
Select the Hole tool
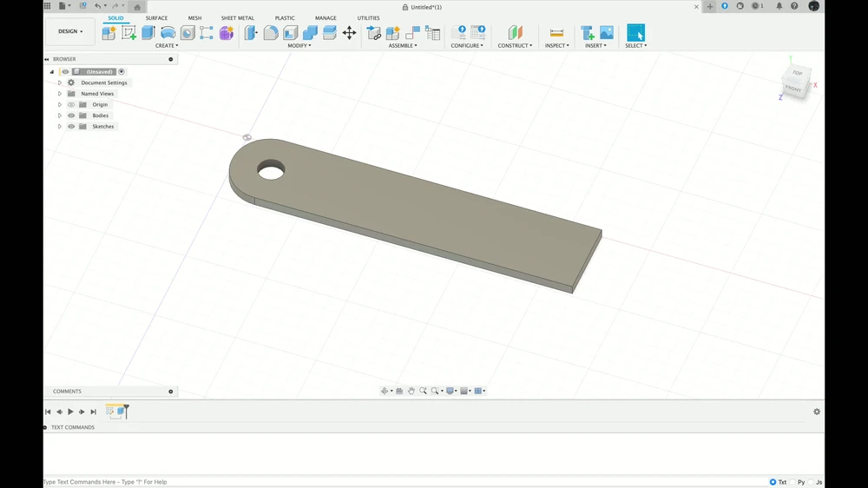click(x=187, y=33)
